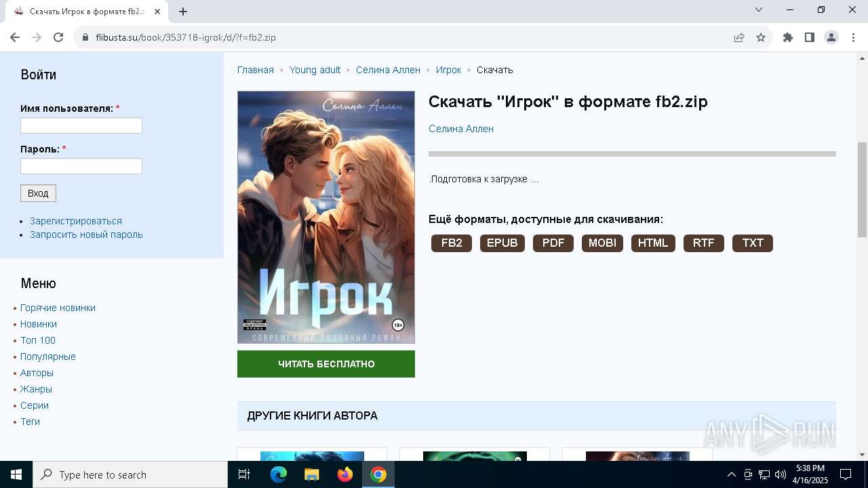Viewport: 868px width, 488px height.
Task: Open Горячие новинки menu item
Action: pos(58,308)
